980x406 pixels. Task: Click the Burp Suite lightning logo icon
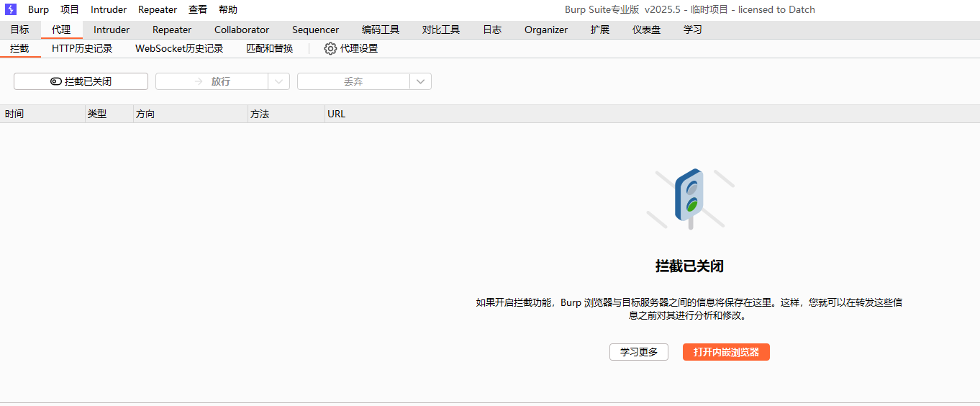coord(11,9)
